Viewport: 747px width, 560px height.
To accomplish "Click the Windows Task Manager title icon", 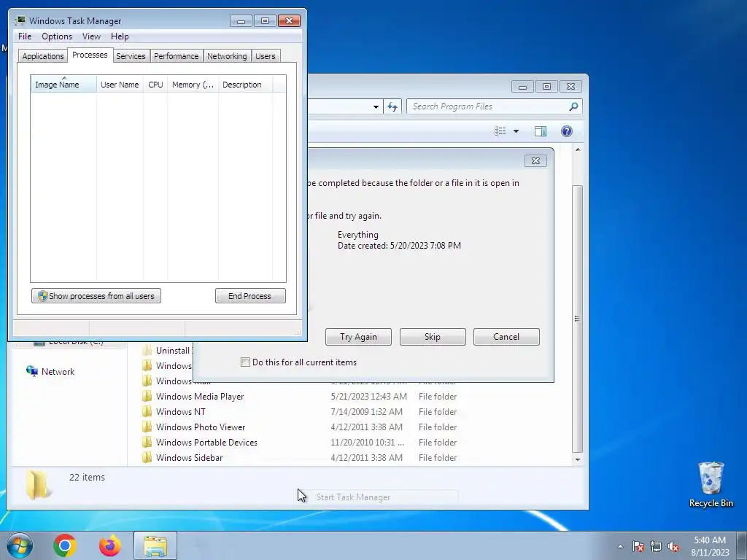I will [x=20, y=20].
